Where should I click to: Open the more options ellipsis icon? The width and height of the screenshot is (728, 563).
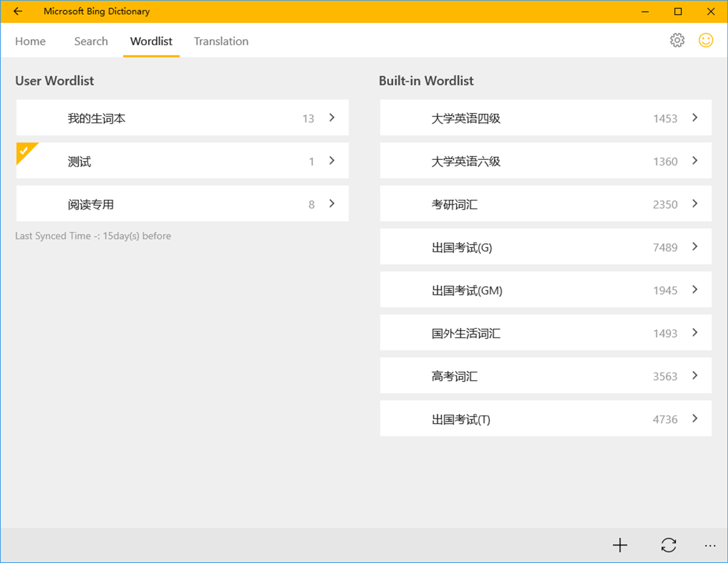[x=710, y=545]
